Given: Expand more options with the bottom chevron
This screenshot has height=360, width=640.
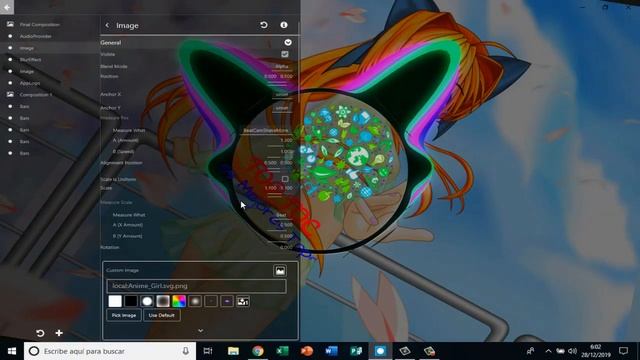Looking at the screenshot, I should pyautogui.click(x=200, y=331).
